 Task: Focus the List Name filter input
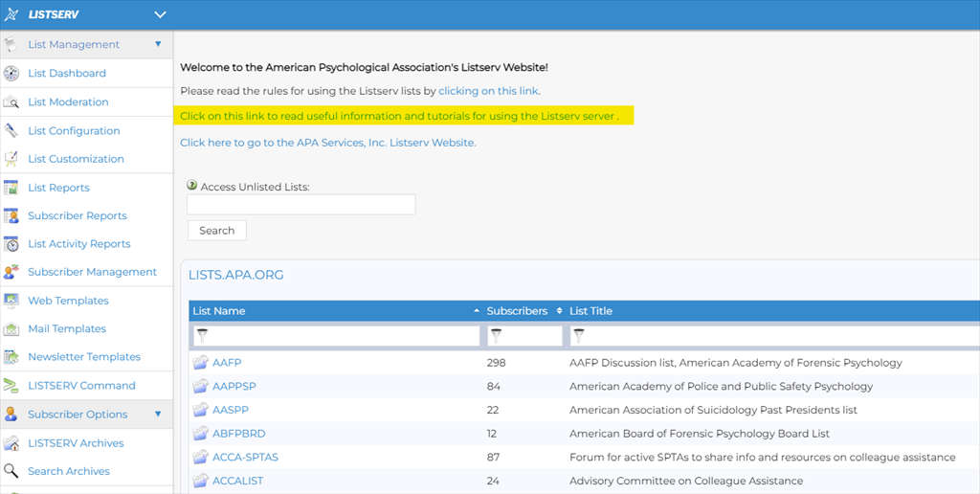click(336, 336)
